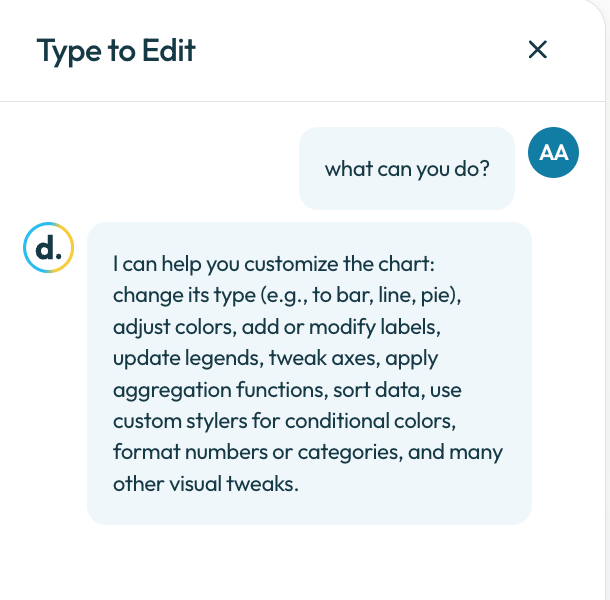Screen dimensions: 610x600
Task: Click the words 'custom stylers' in the reply
Action: click(180, 421)
